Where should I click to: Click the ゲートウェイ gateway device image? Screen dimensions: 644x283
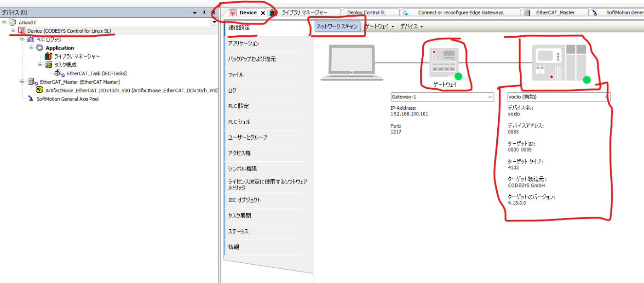click(444, 62)
